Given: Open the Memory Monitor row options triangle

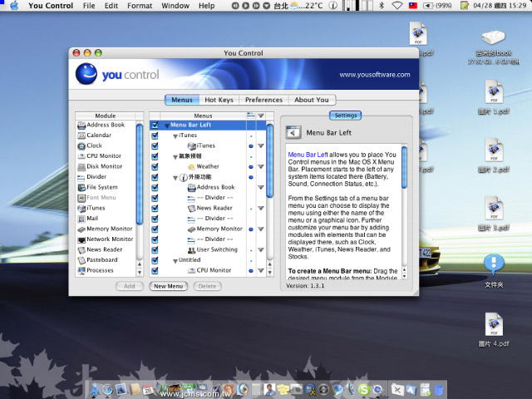Looking at the screenshot, I should point(260,229).
